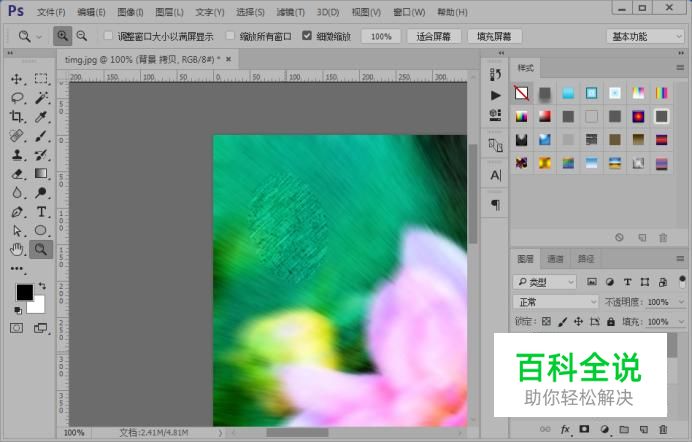Choose Zoom In mode in options bar
Screen dimensions: 692x442
tap(63, 36)
